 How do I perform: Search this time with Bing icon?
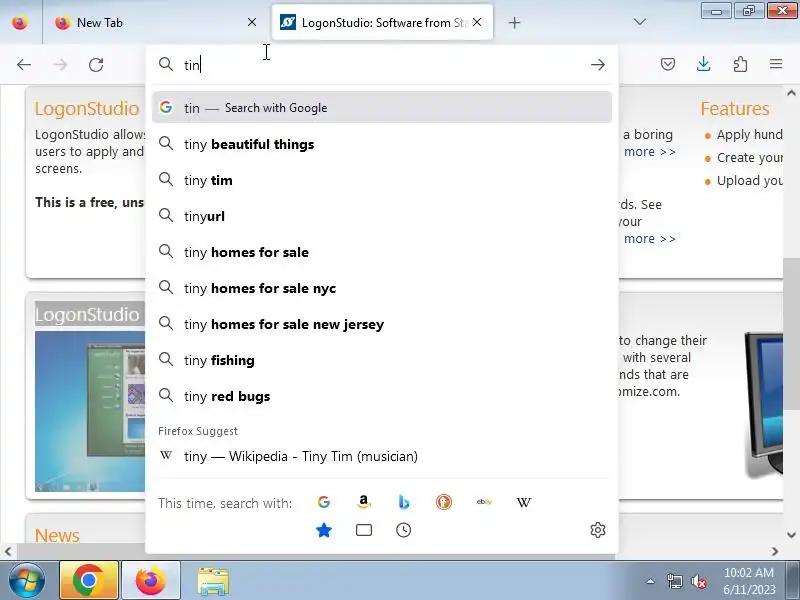click(x=404, y=502)
